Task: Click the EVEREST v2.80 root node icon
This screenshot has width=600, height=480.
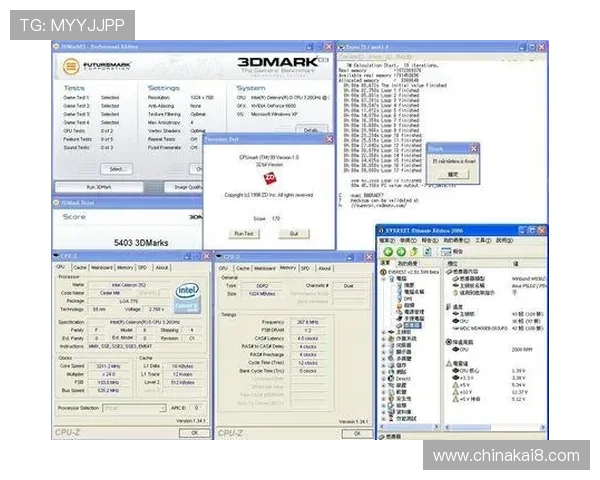Action: click(x=383, y=272)
